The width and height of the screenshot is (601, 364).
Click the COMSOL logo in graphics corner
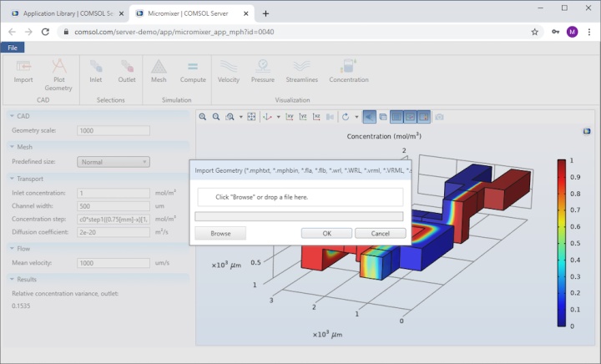point(587,131)
